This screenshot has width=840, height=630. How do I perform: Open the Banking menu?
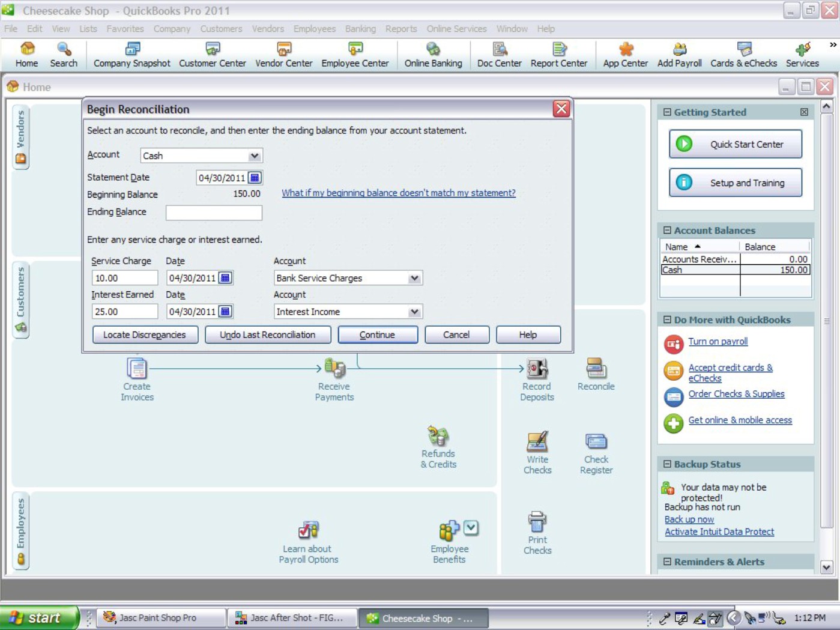tap(360, 29)
